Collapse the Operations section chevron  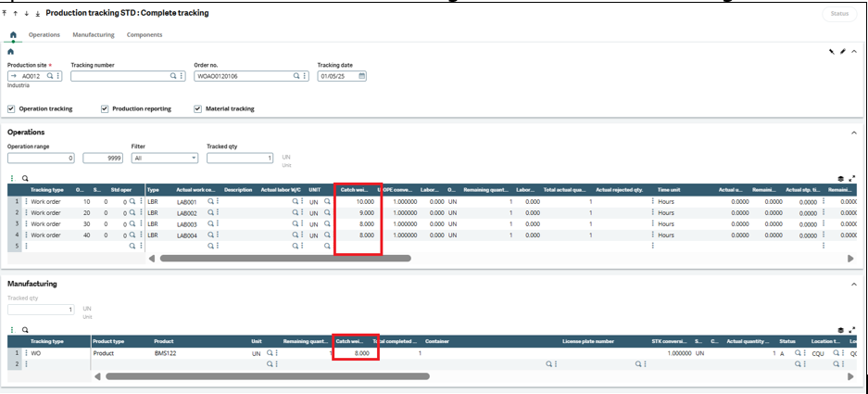click(853, 133)
